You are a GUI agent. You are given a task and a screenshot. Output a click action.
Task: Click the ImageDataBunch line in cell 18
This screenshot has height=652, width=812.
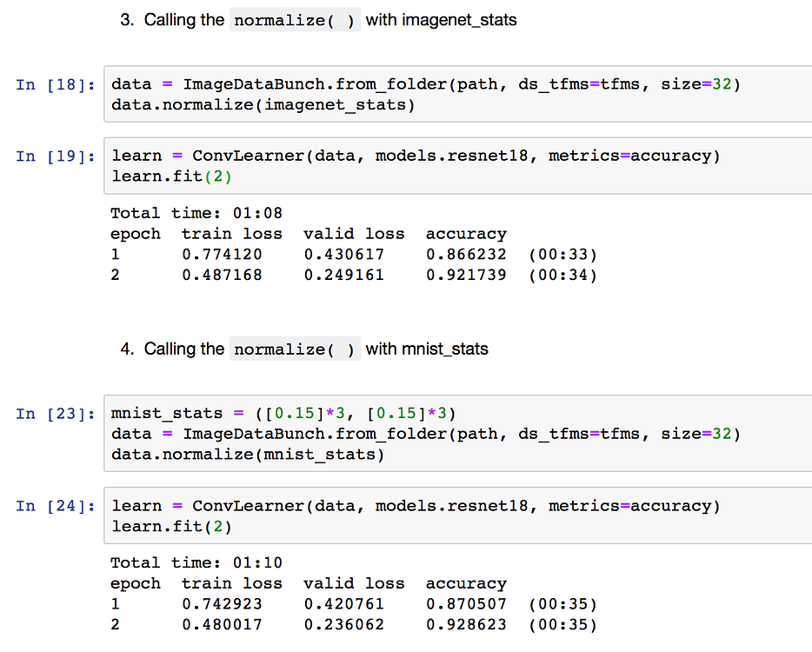(426, 84)
